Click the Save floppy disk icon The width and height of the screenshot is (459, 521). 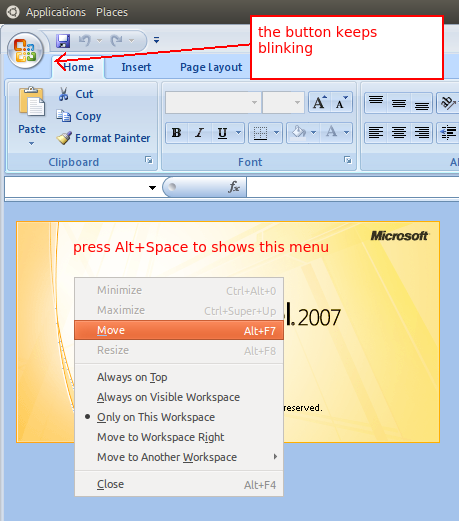coord(63,41)
